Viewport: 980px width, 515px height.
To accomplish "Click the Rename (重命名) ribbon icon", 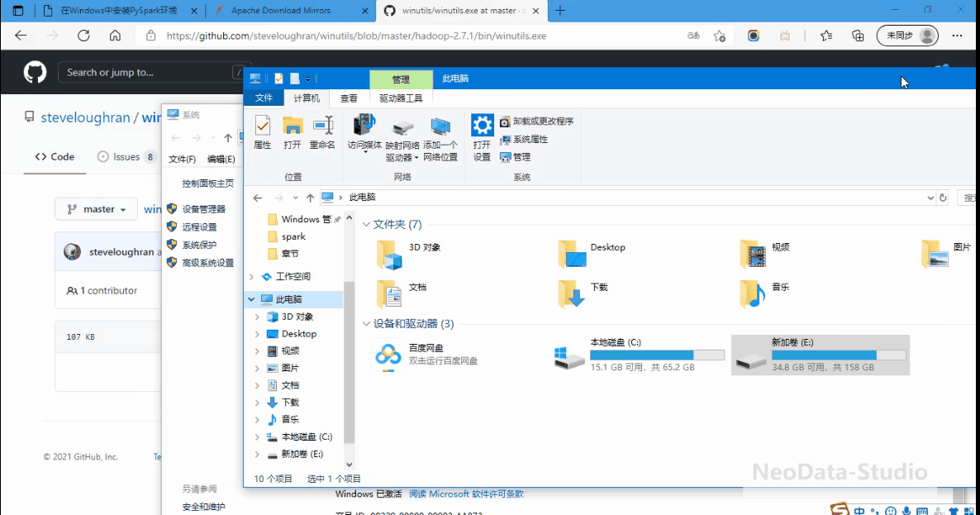I will 322,132.
